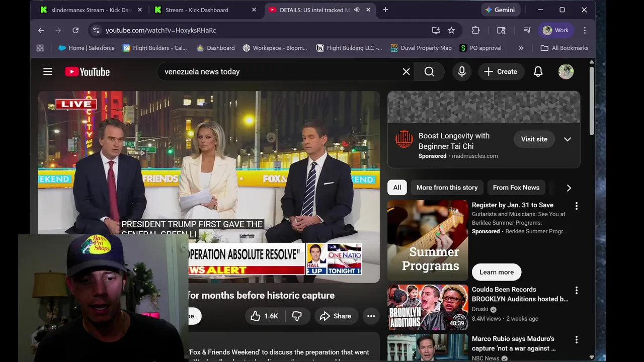The width and height of the screenshot is (644, 362).
Task: Open Flight Building LLC bookmark
Action: point(349,48)
